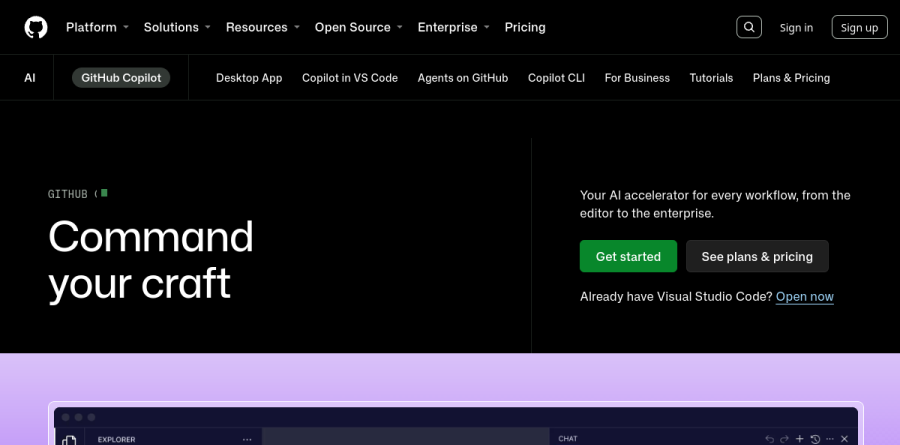Start new chat with plus icon
The height and width of the screenshot is (445, 900).
click(x=800, y=439)
